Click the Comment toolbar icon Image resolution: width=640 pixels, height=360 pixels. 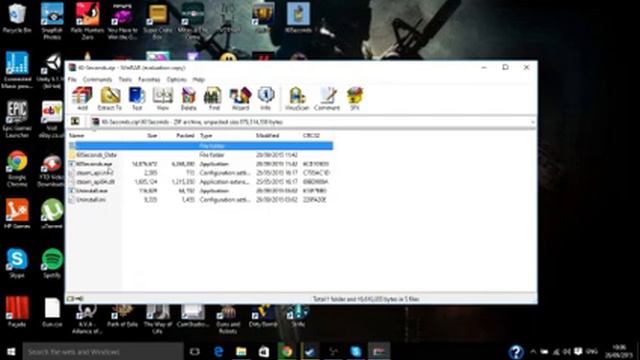point(327,98)
